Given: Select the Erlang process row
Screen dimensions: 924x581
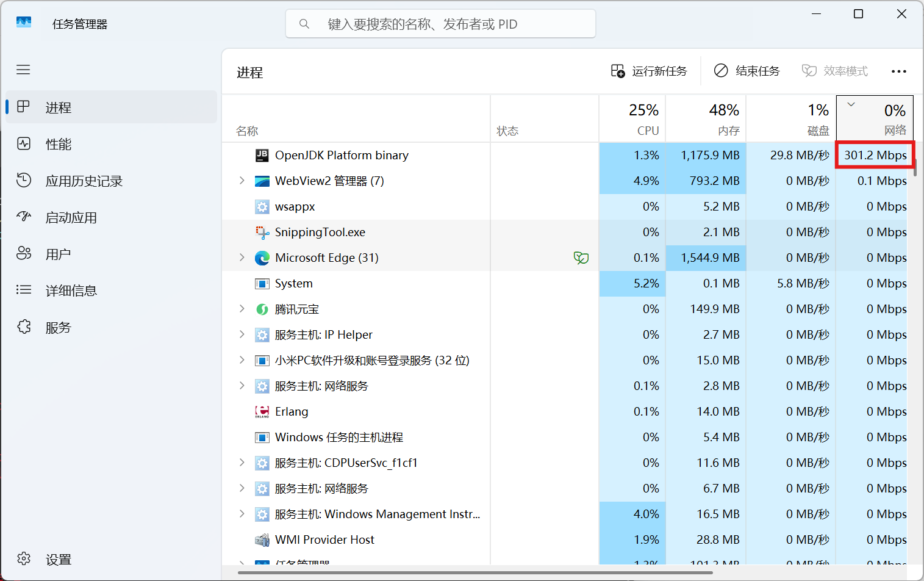Looking at the screenshot, I should pyautogui.click(x=565, y=411).
